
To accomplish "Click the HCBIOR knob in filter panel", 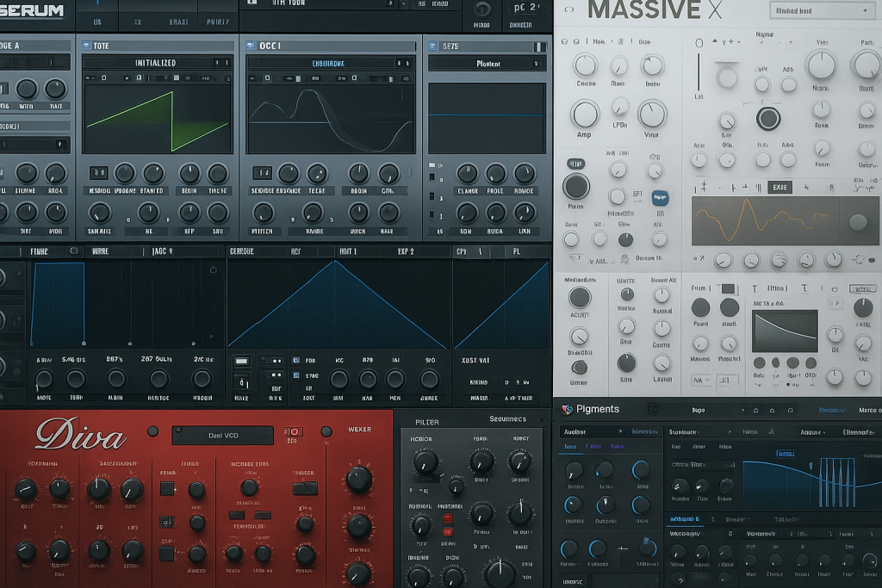I will (x=425, y=462).
